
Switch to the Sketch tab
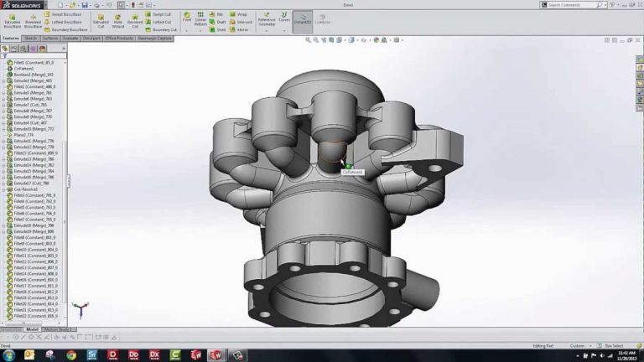pyautogui.click(x=31, y=38)
